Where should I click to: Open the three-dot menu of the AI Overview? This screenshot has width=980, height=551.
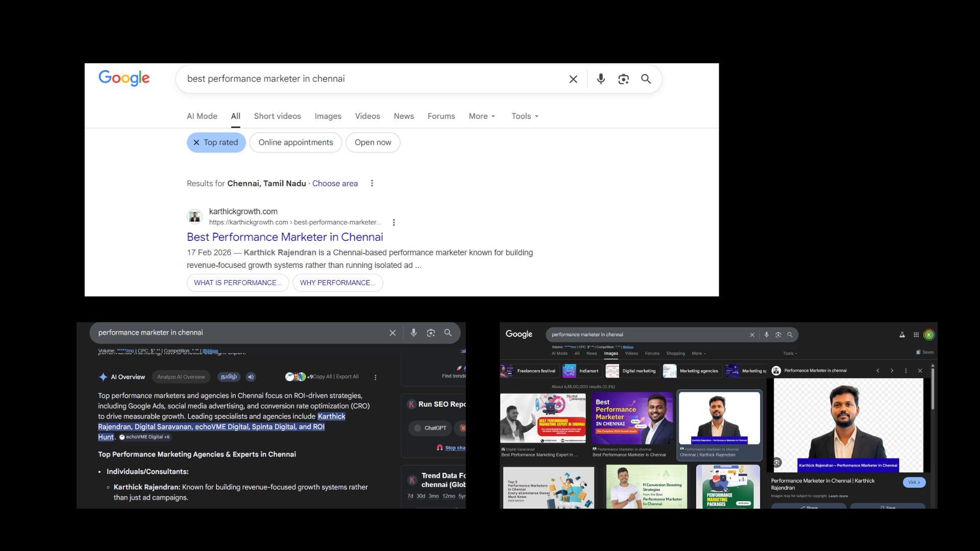376,378
